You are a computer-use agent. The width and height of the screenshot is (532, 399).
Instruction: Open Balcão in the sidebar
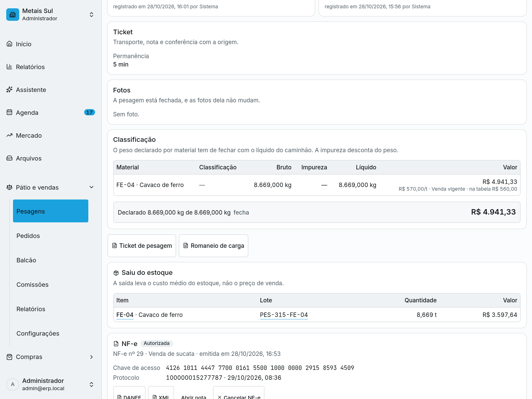(x=51, y=260)
